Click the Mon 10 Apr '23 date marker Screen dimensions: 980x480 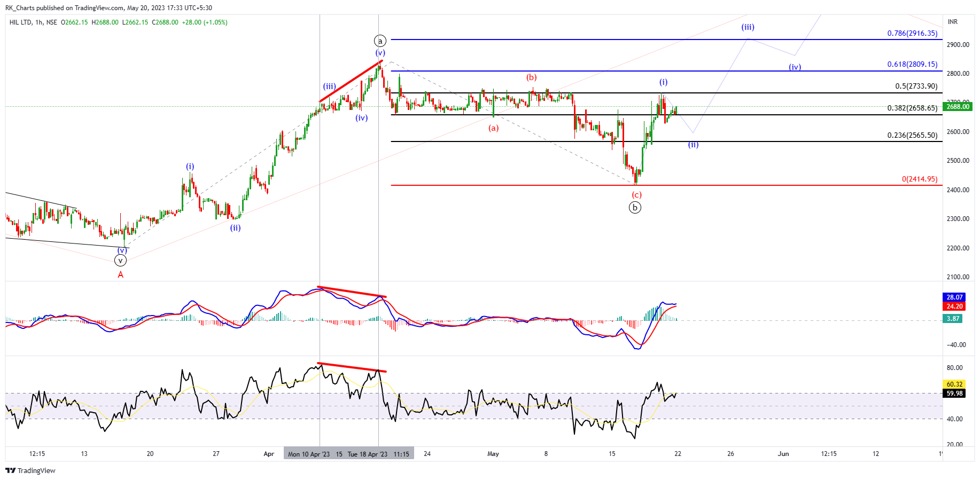pyautogui.click(x=309, y=454)
